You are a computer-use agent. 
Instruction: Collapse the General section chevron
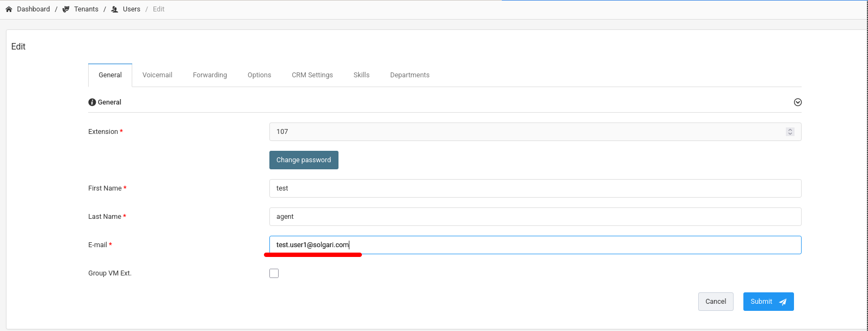click(x=797, y=102)
